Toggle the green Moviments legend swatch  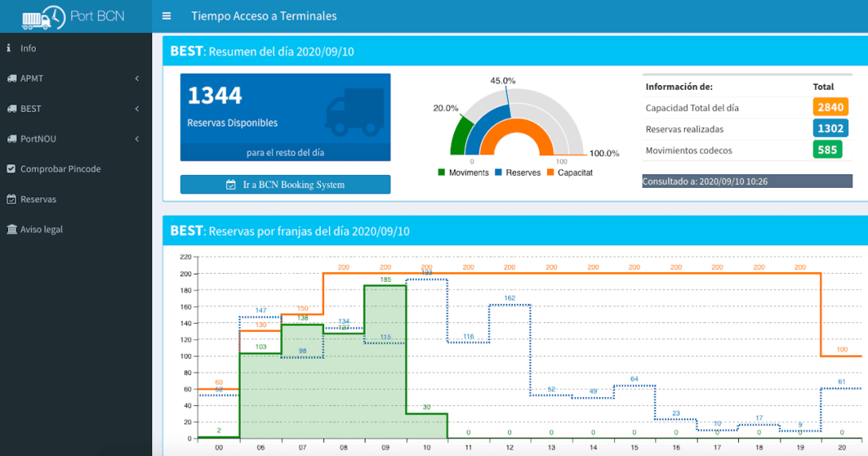441,173
